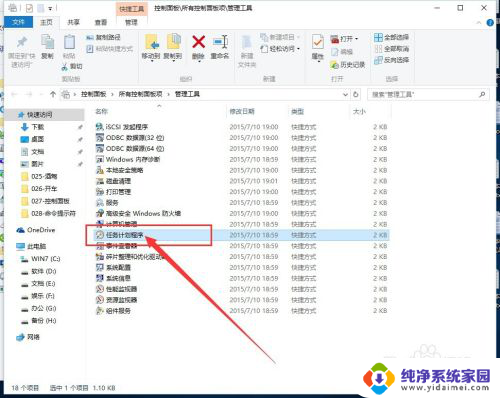The image size is (500, 398).
Task: Sort by 名称 (Name) column header
Action: (101, 111)
